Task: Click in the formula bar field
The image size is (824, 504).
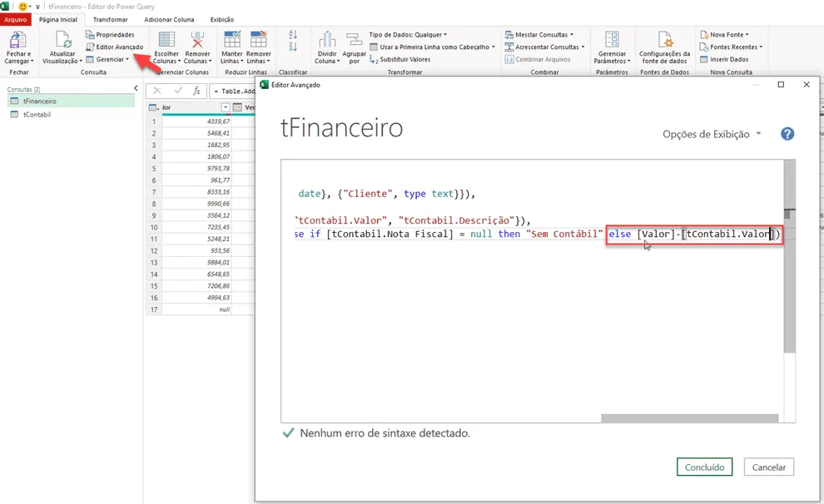Action: (x=232, y=91)
